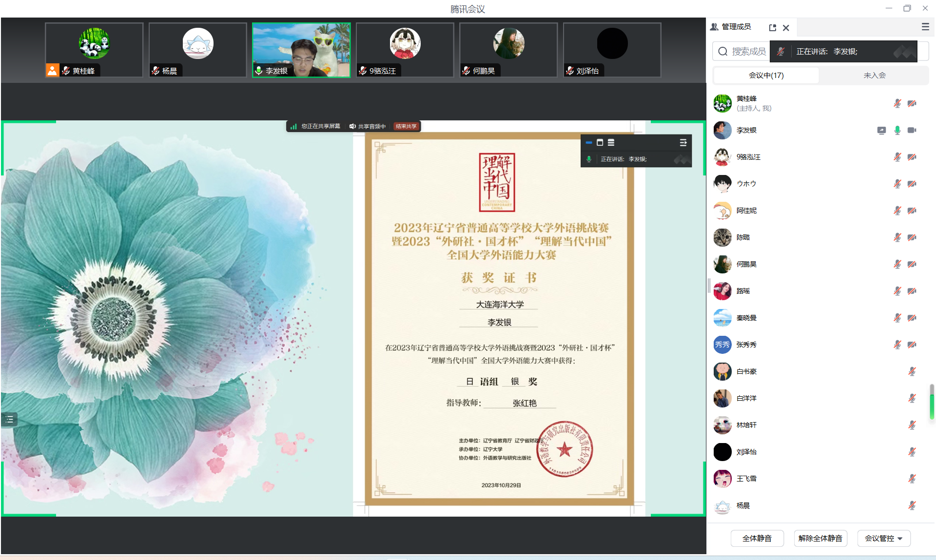The height and width of the screenshot is (560, 936).
Task: Click the 全体静音 button
Action: [757, 538]
